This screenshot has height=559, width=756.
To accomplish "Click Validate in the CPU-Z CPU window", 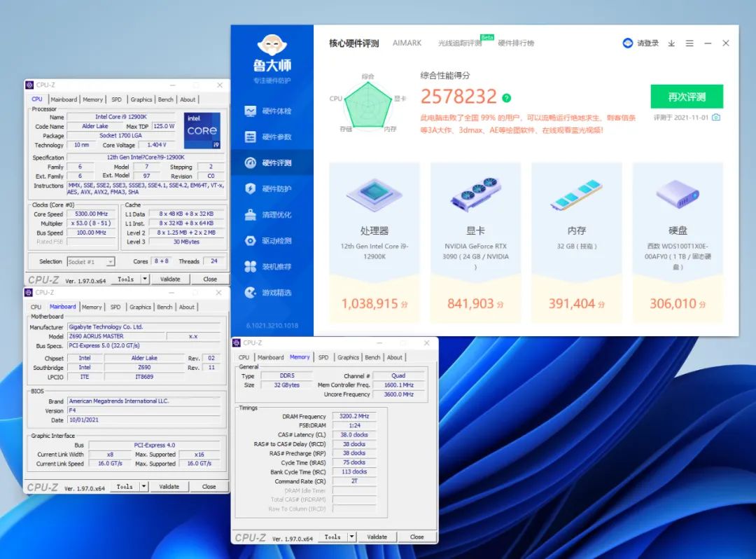I will click(x=169, y=279).
